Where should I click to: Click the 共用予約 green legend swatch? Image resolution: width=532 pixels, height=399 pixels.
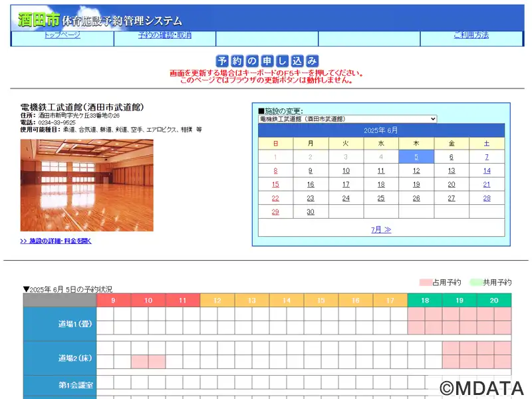476,282
